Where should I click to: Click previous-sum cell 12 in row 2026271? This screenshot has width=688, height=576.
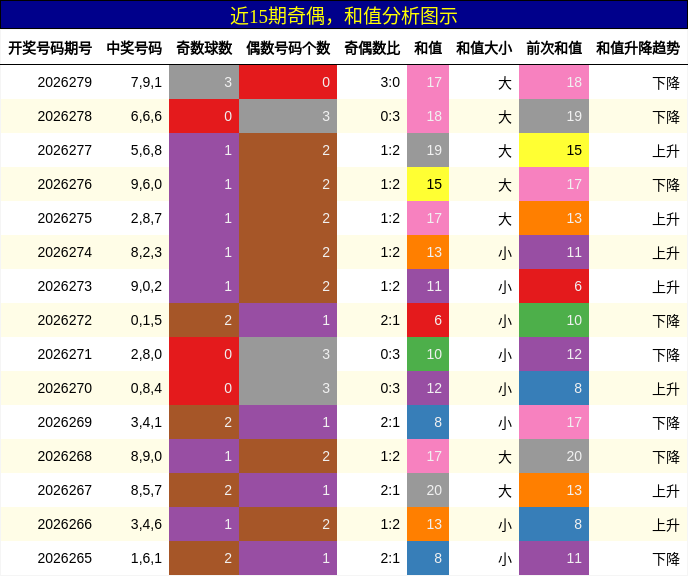tap(554, 354)
